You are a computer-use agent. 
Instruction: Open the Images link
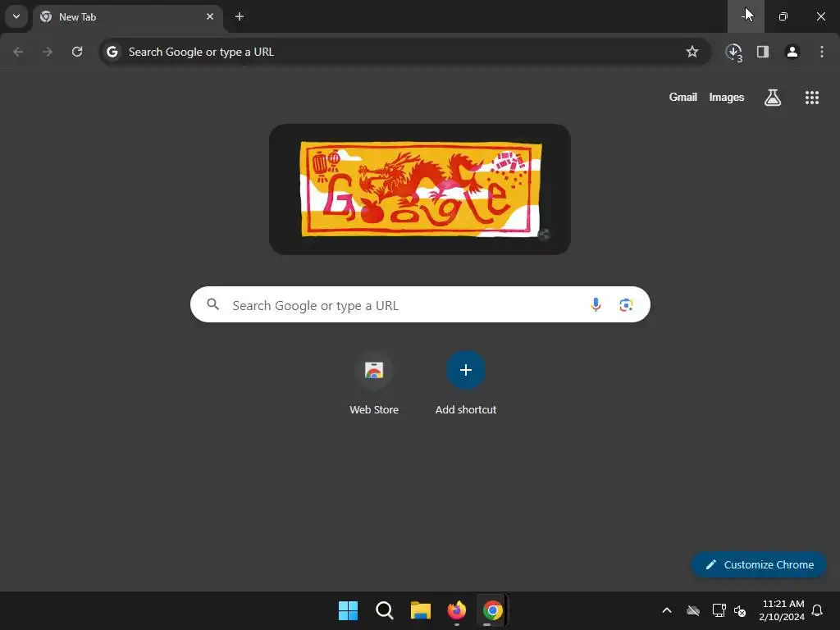click(727, 97)
